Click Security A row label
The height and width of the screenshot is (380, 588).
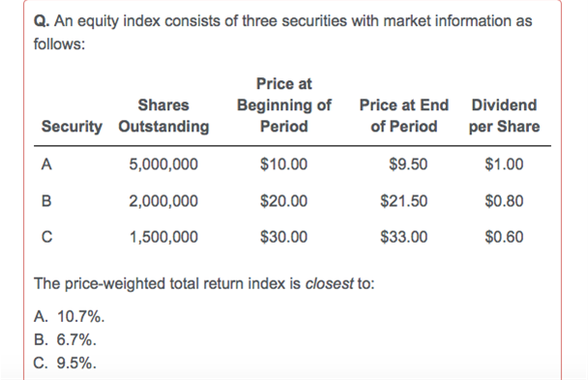(x=46, y=164)
